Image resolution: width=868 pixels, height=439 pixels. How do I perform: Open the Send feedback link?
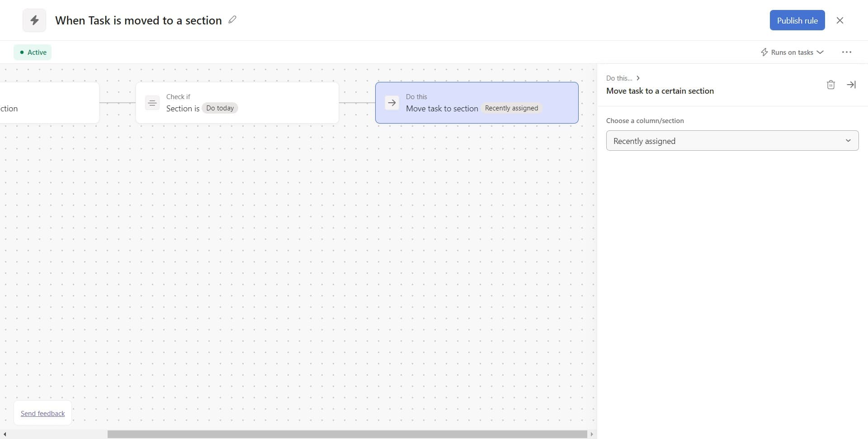[42, 413]
